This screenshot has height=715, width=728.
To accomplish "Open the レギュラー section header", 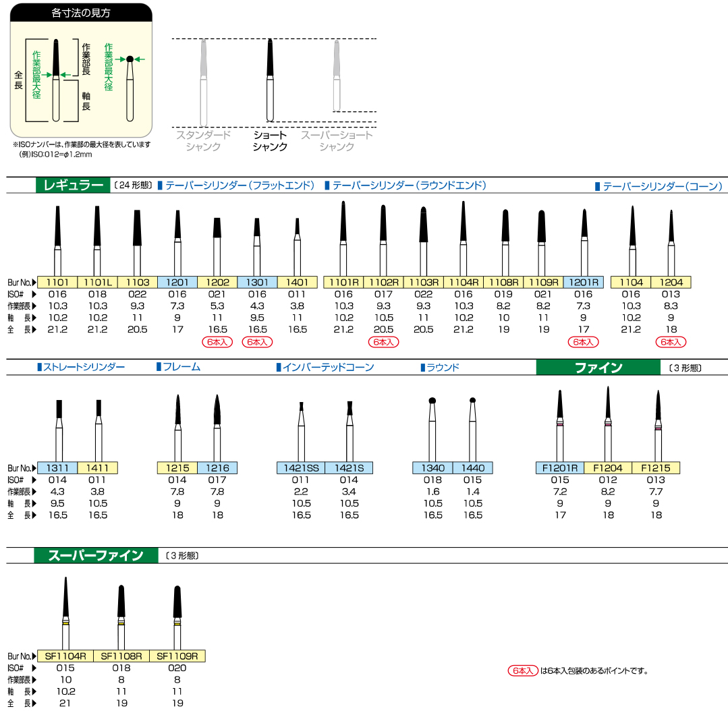I will (x=73, y=185).
